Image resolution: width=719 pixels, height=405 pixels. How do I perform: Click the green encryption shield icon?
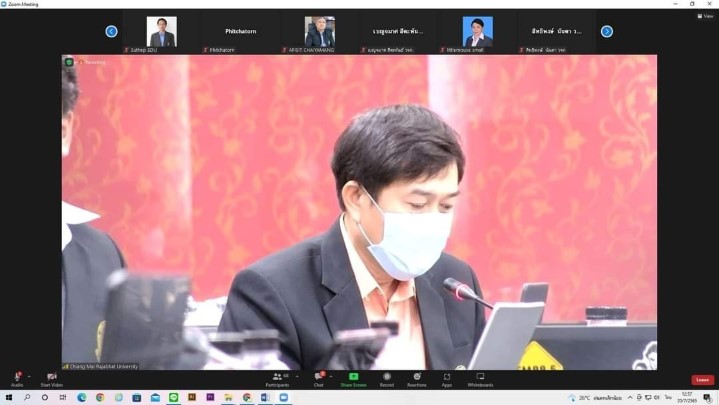[69, 61]
